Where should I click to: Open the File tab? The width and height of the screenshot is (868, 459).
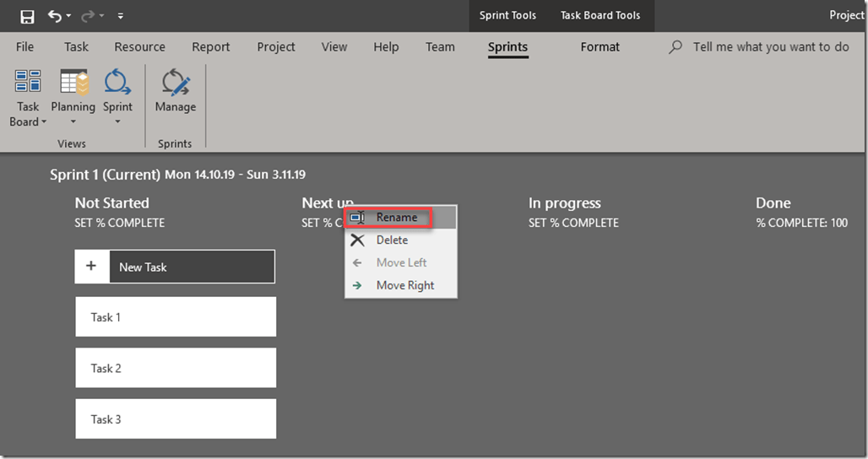coord(25,47)
